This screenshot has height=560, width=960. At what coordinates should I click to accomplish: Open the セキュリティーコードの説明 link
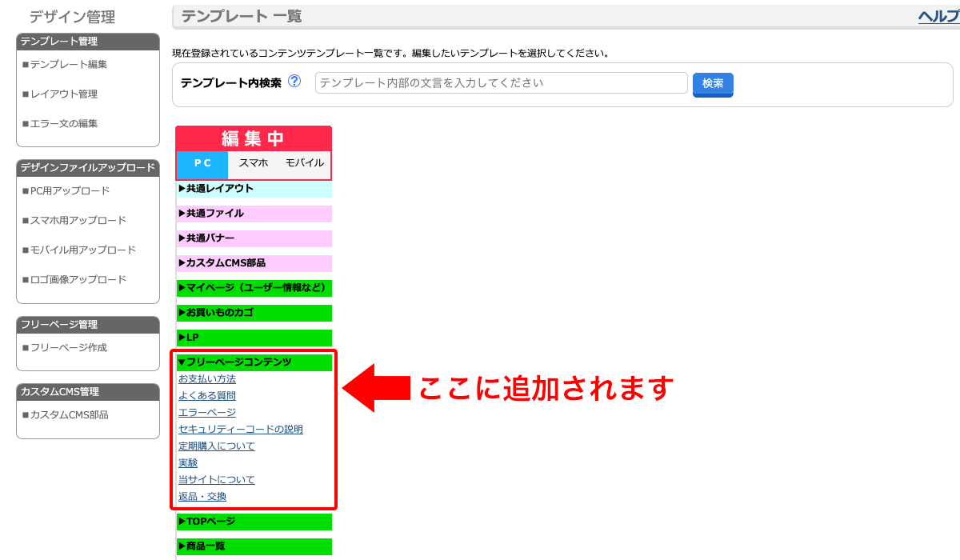tap(240, 430)
